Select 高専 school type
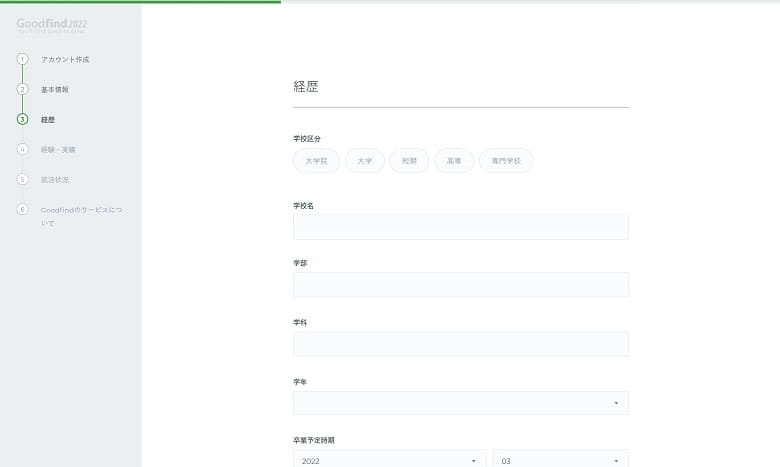This screenshot has height=467, width=780. [454, 161]
